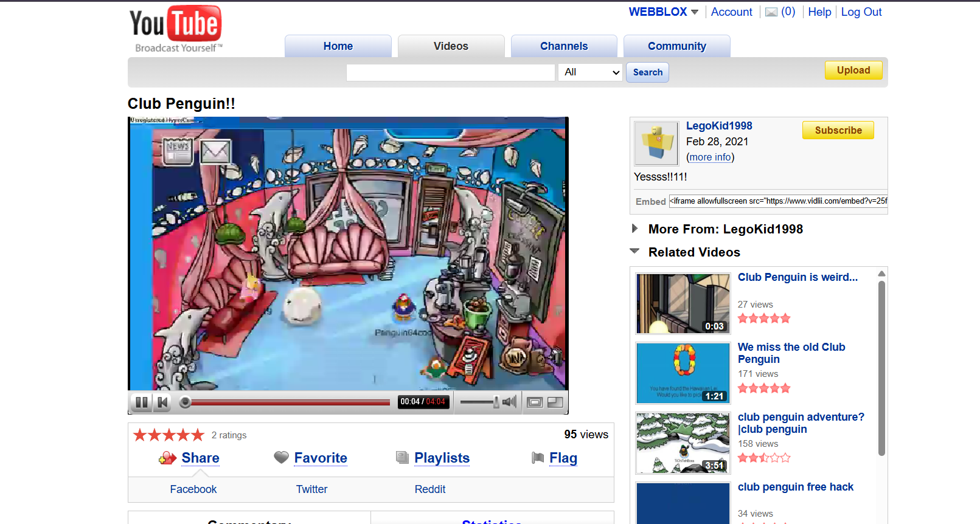Share the video on Facebook
This screenshot has height=524, width=980.
(x=193, y=489)
